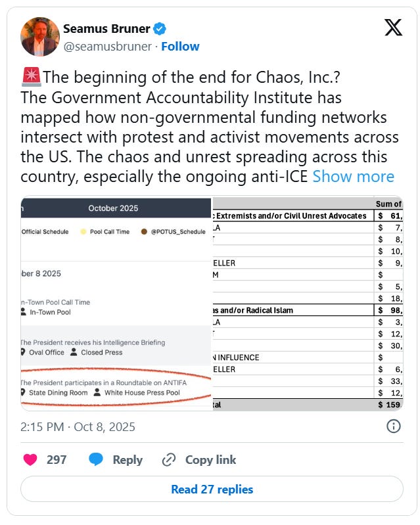Like the tweet with heart icon
Viewport: 420px width, 525px height.
coord(30,460)
